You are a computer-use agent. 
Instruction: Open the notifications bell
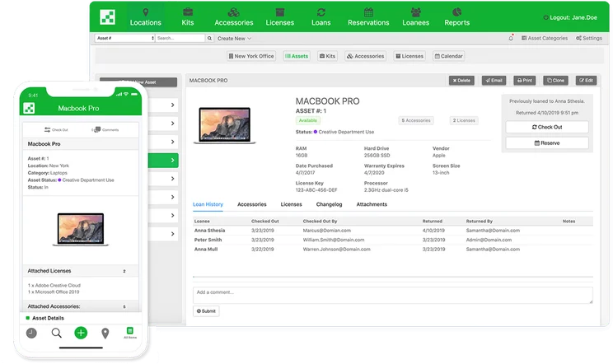pos(511,38)
